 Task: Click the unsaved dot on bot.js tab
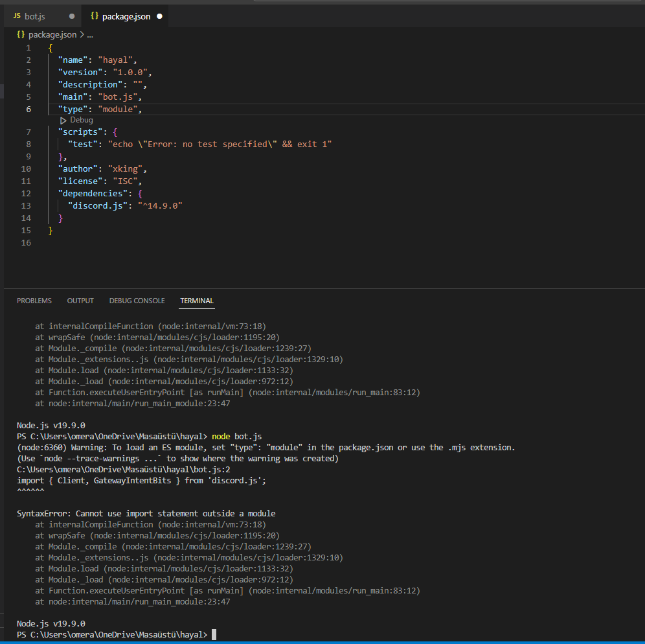pyautogui.click(x=71, y=16)
